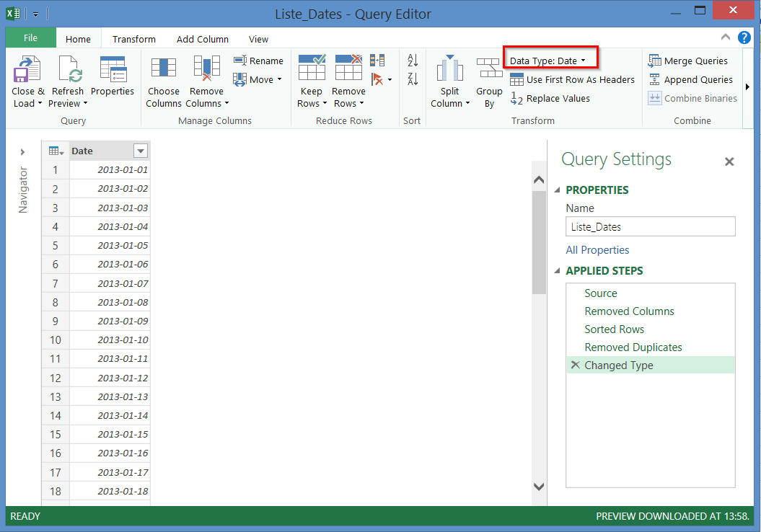Click the Close & Load icon

(27, 71)
